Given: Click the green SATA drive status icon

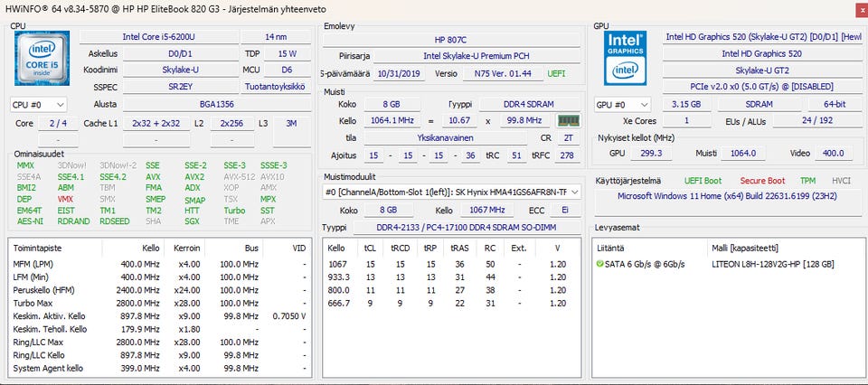Looking at the screenshot, I should [599, 264].
